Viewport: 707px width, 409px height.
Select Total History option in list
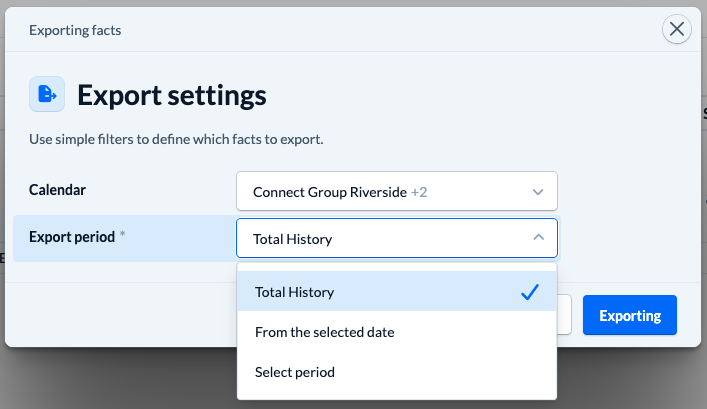coord(397,292)
